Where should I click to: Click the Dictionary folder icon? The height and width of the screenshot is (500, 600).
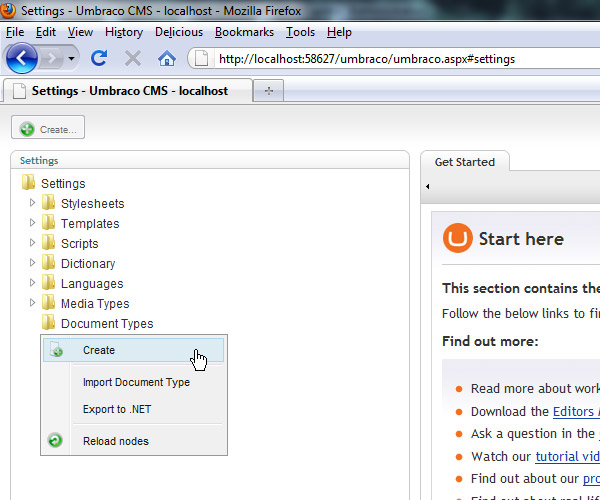pos(49,262)
